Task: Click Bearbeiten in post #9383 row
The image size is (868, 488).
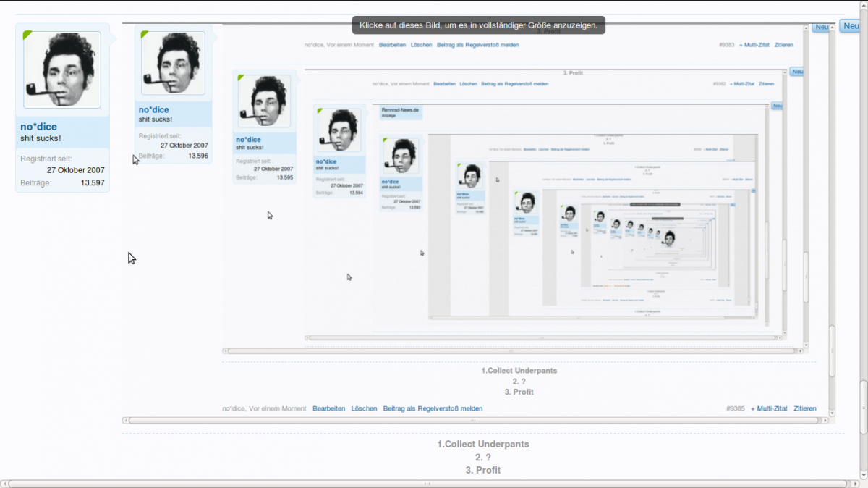Action: pos(392,45)
